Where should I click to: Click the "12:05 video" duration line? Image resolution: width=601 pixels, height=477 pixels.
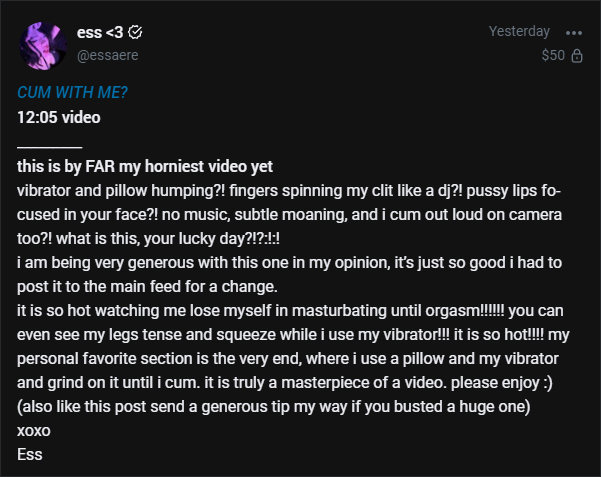tap(58, 114)
